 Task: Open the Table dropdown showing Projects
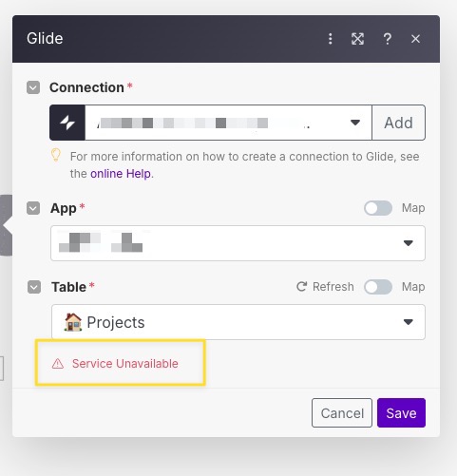tap(238, 322)
